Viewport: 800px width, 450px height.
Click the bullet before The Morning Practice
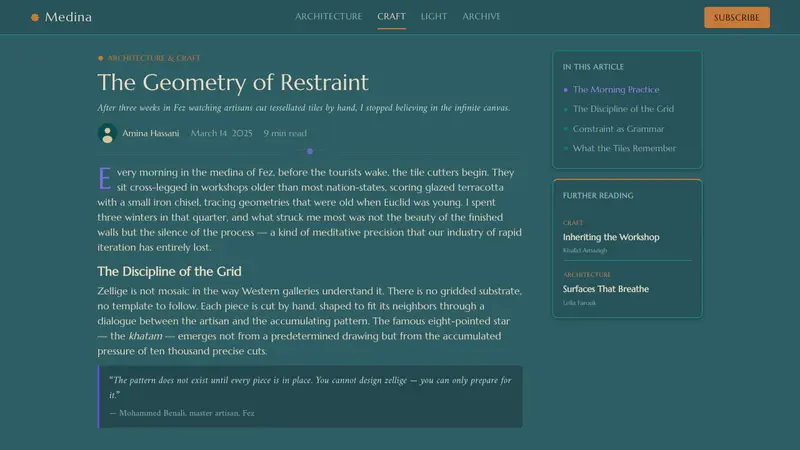point(565,90)
